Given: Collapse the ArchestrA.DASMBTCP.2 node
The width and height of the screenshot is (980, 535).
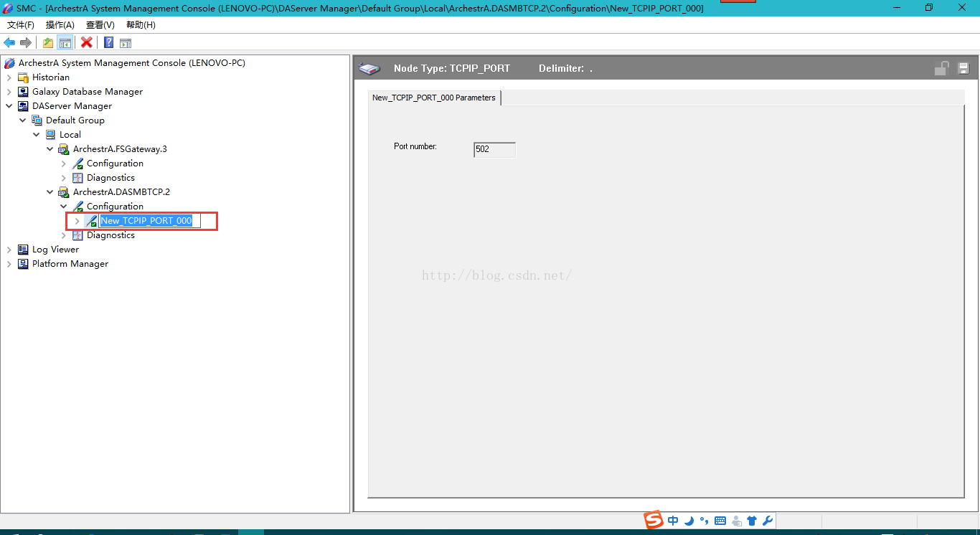Looking at the screenshot, I should tap(50, 192).
